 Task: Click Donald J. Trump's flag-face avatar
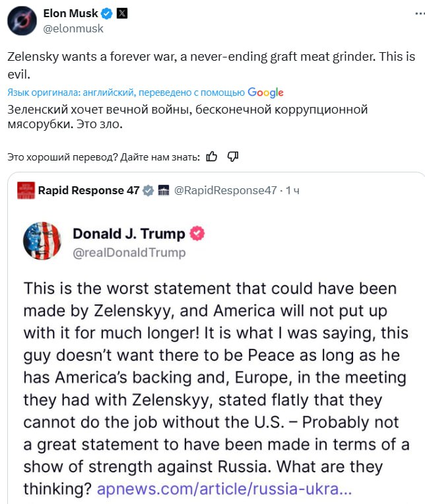[x=42, y=241]
